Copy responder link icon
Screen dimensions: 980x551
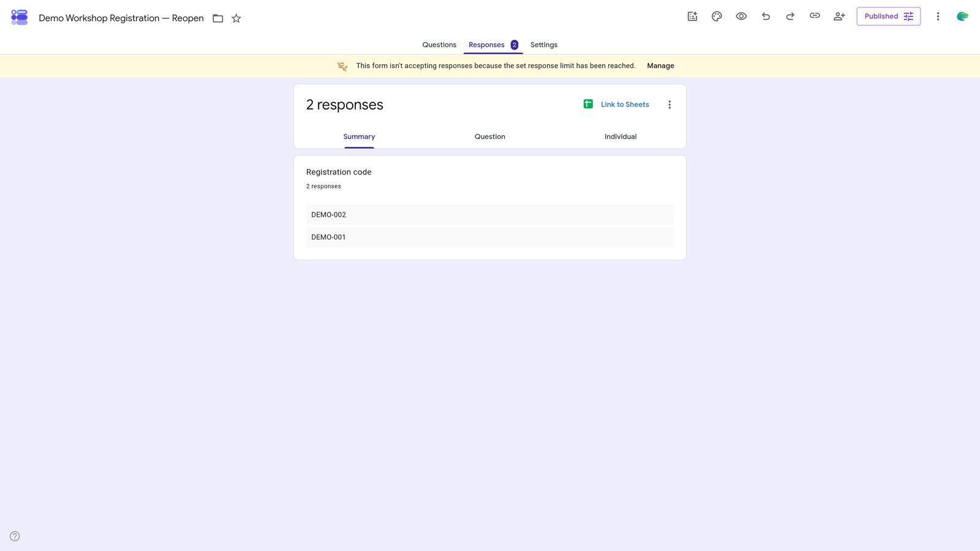click(815, 16)
